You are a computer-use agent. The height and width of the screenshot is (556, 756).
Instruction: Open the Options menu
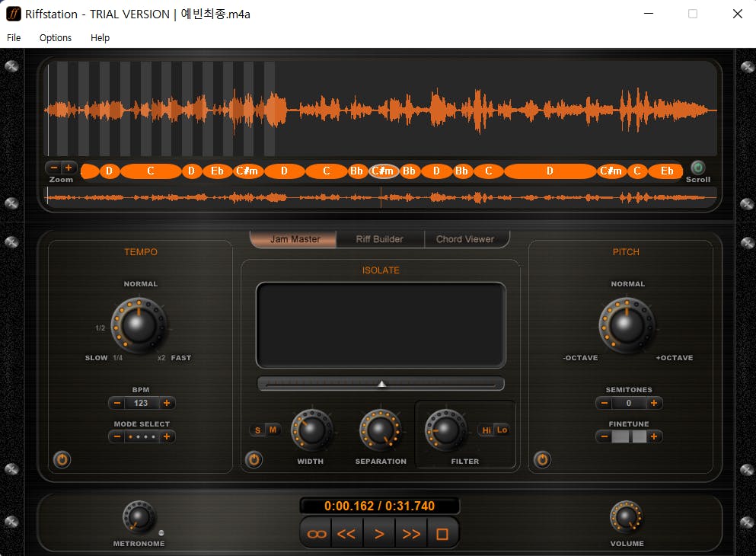tap(56, 37)
